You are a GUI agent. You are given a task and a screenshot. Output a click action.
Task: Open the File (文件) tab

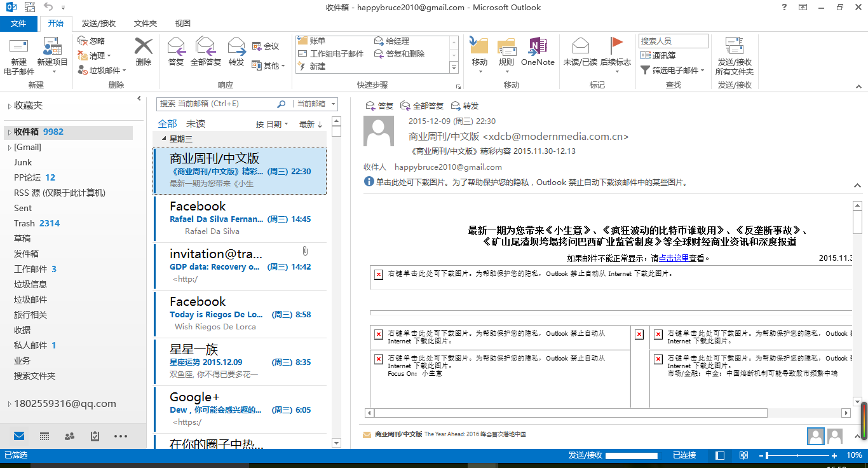click(18, 24)
